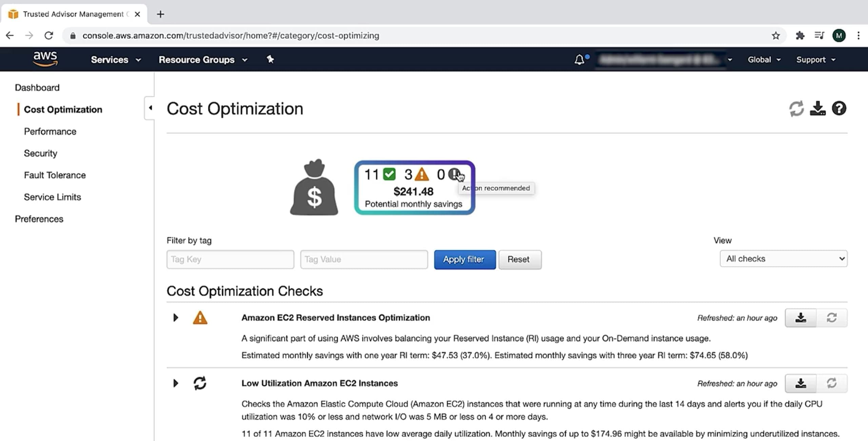Click the notifications bell icon
Screen dimensions: 868x441
click(x=579, y=60)
